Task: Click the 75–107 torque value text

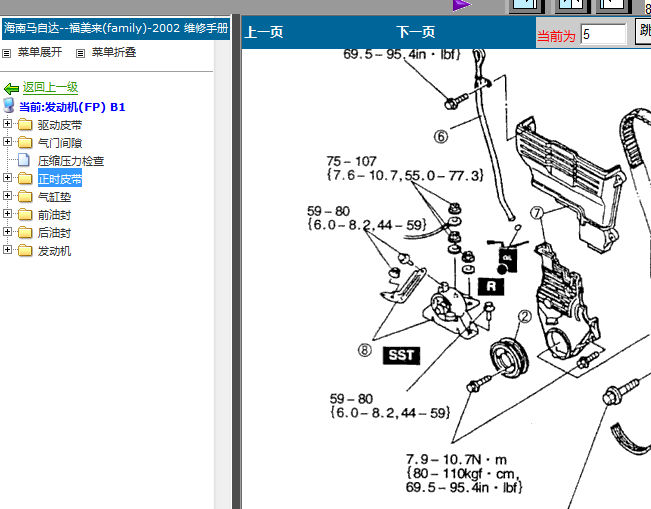Action: 351,161
